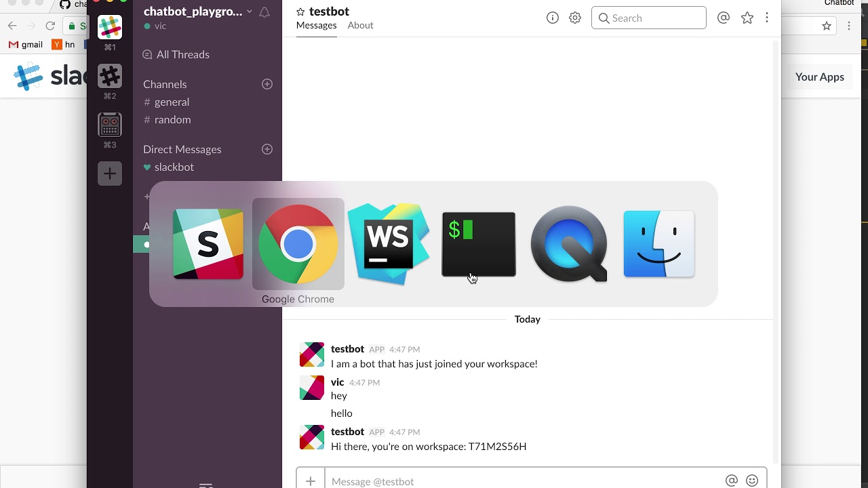Select Slack in the app switcher
Image resolution: width=868 pixels, height=488 pixels.
click(x=208, y=244)
